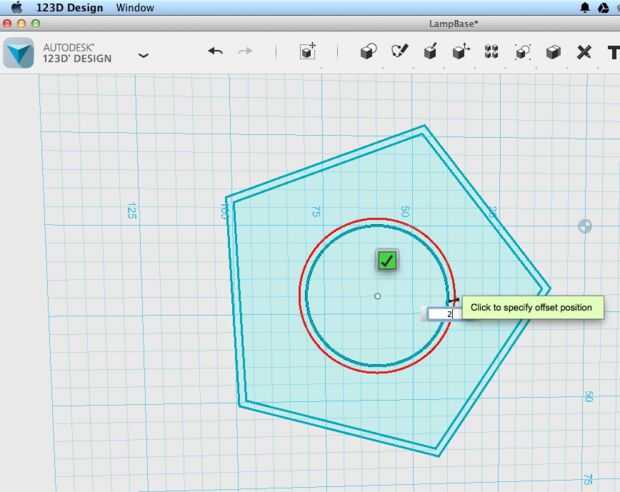Select the Text T tool

(613, 52)
